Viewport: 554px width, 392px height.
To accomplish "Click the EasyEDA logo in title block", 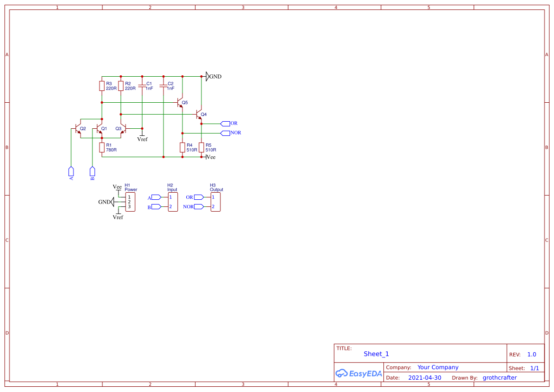I will pos(358,373).
